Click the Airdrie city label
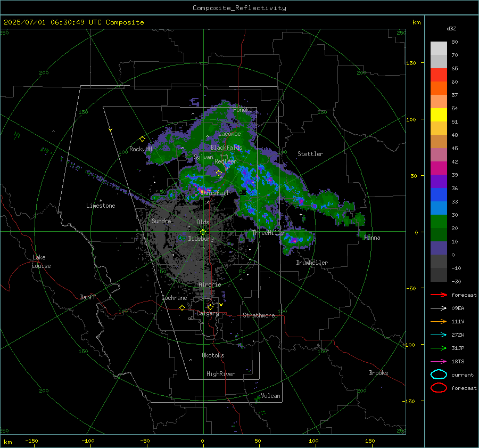The height and width of the screenshot is (448, 479). [210, 284]
